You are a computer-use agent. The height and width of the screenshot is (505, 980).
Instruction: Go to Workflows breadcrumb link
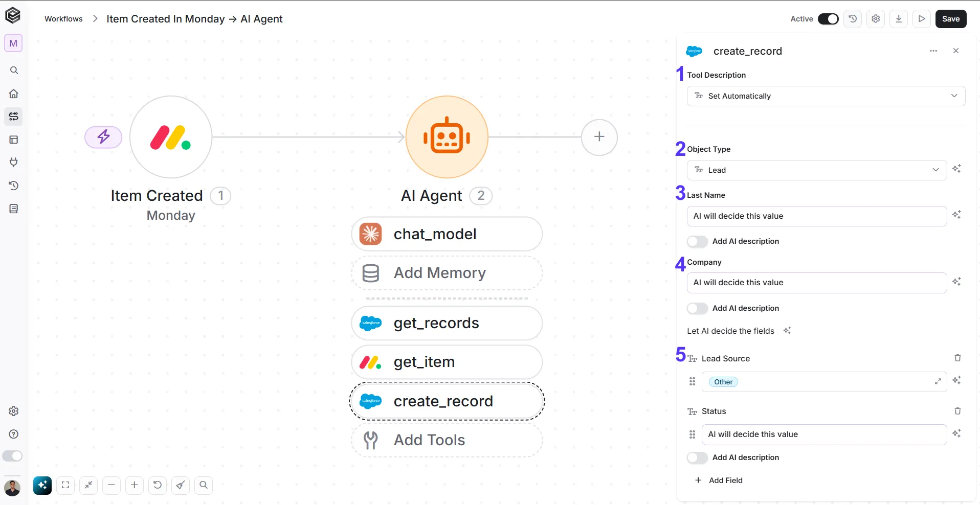point(63,19)
